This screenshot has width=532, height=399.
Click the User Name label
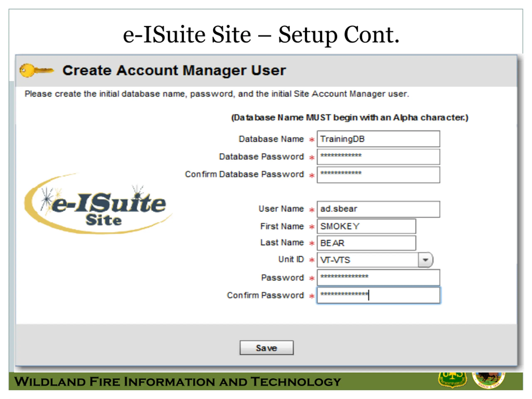pos(281,208)
